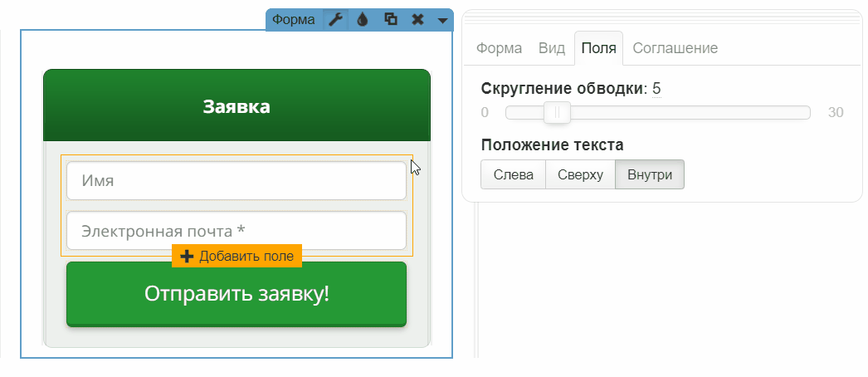This screenshot has height=377, width=868.
Task: Set text position to Слева
Action: point(513,174)
